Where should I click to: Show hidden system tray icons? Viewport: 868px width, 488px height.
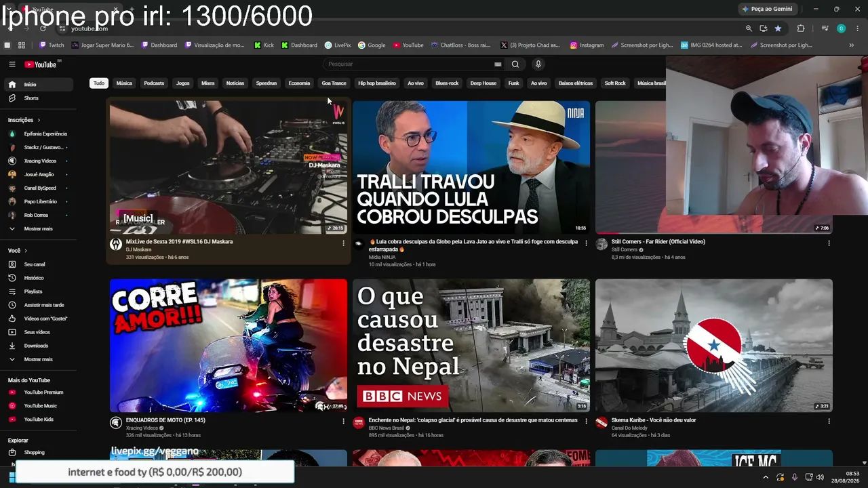pos(766,477)
